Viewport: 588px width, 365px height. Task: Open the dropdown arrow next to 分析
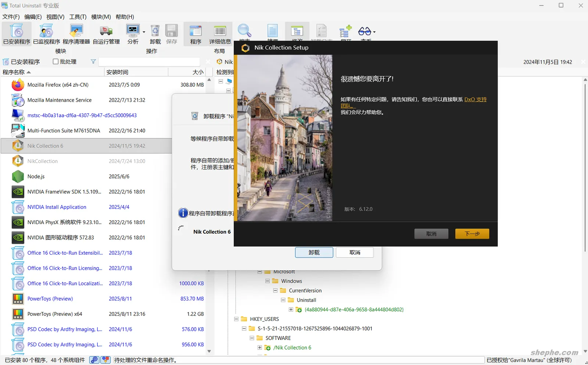[x=144, y=32]
